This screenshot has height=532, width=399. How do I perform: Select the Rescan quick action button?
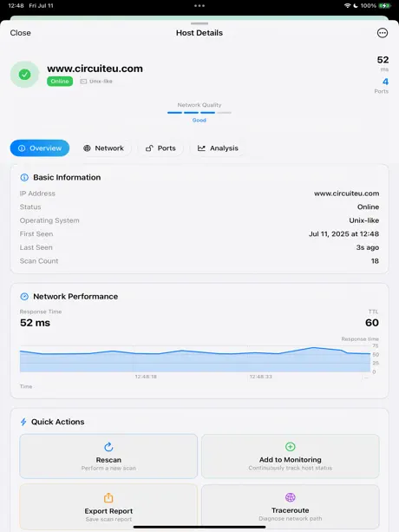[x=108, y=456]
